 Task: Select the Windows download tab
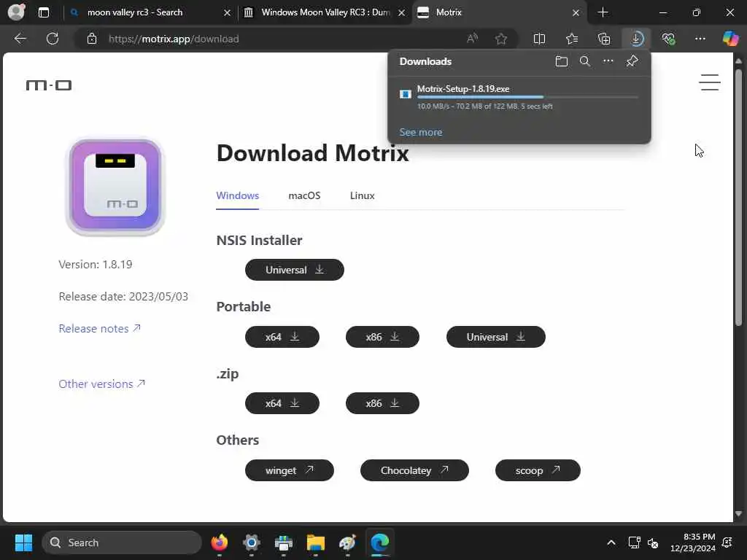click(x=237, y=195)
